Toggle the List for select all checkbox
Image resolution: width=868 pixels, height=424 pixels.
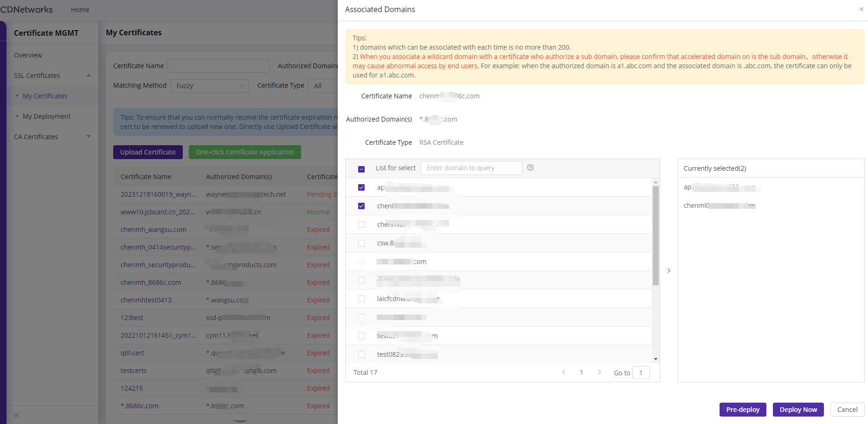click(x=361, y=169)
